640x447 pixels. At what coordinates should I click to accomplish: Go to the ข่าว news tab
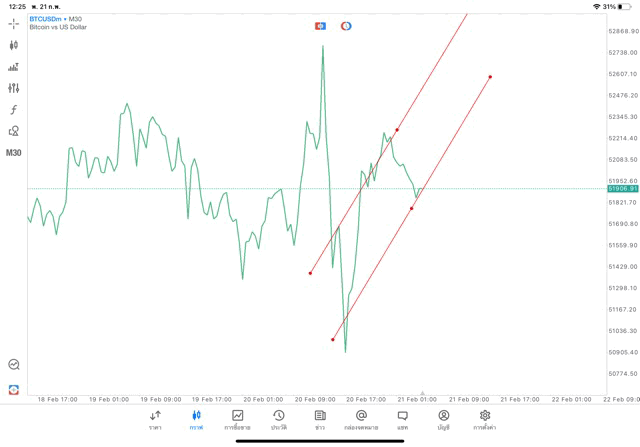(x=320, y=419)
